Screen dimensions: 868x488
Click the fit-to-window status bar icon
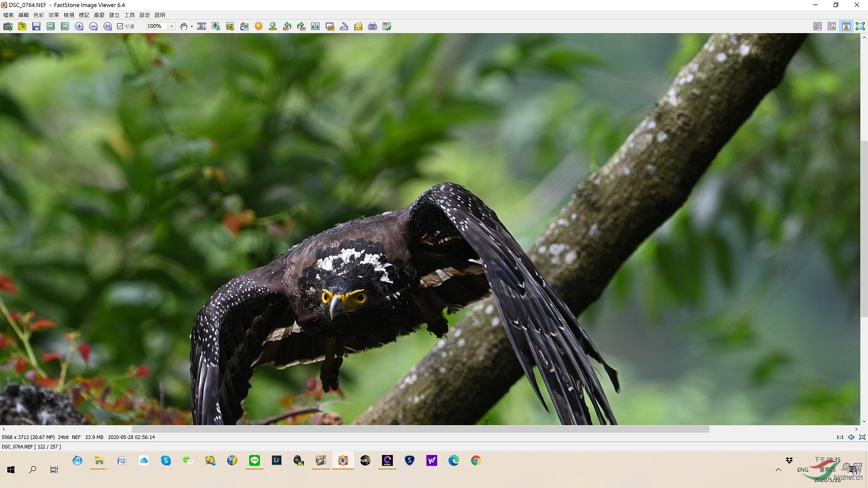851,437
